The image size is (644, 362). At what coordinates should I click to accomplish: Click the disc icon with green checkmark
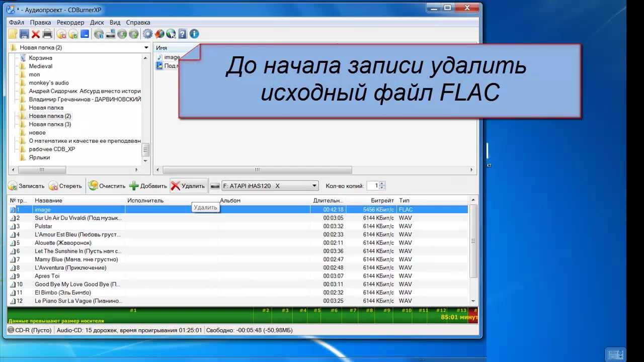point(73,34)
